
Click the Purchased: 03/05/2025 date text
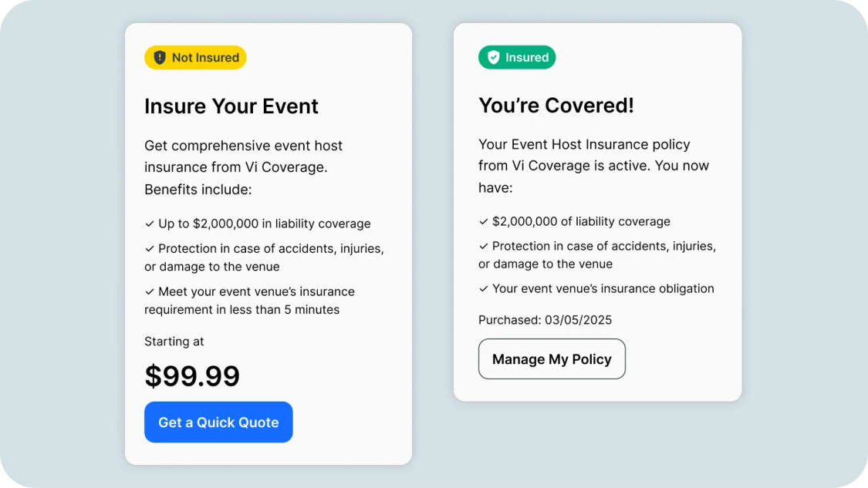[x=545, y=319]
